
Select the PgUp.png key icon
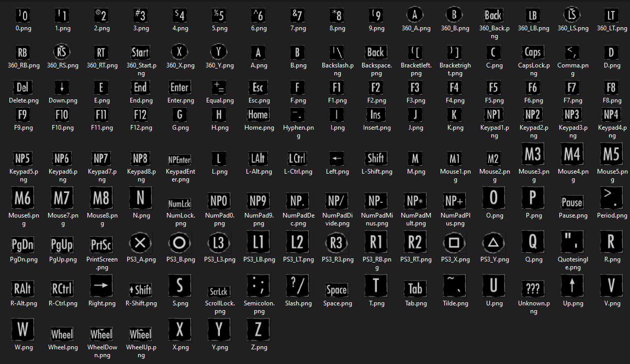tap(62, 245)
